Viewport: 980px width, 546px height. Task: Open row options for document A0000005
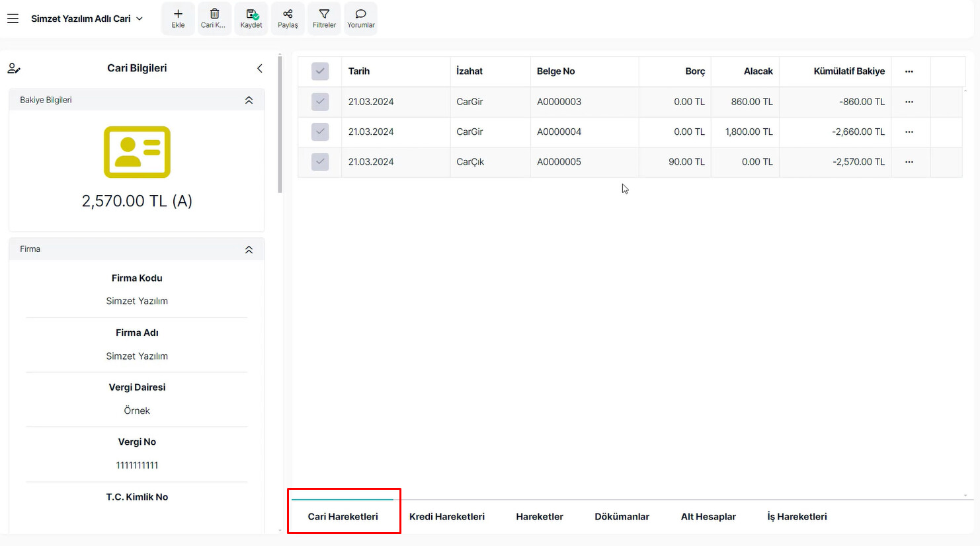[909, 162]
